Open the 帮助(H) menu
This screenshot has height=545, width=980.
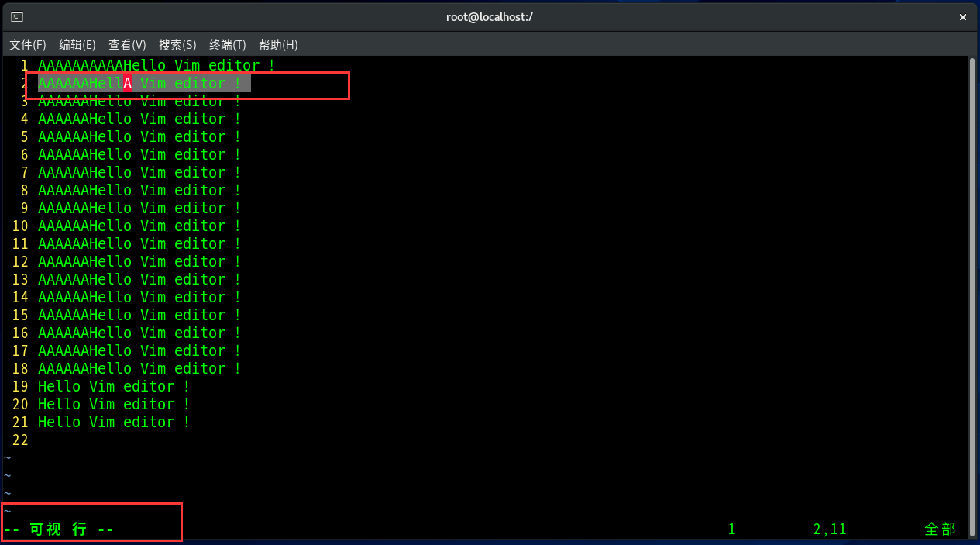278,45
